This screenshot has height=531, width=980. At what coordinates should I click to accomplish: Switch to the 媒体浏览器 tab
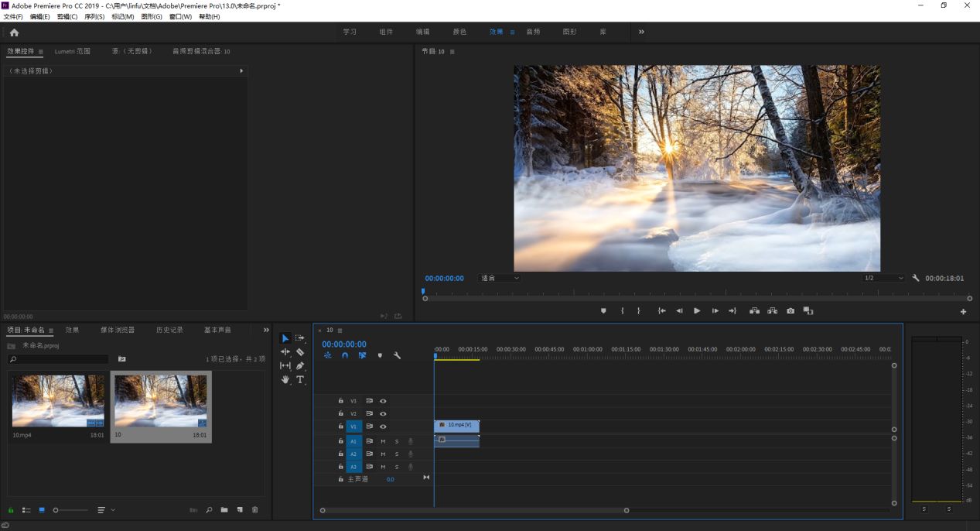click(118, 330)
